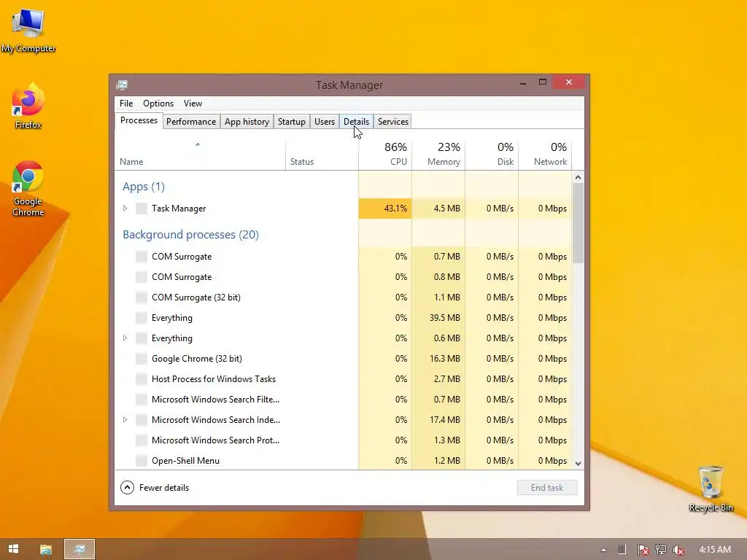
Task: Click the process list scrollbar thumb
Action: pyautogui.click(x=578, y=223)
